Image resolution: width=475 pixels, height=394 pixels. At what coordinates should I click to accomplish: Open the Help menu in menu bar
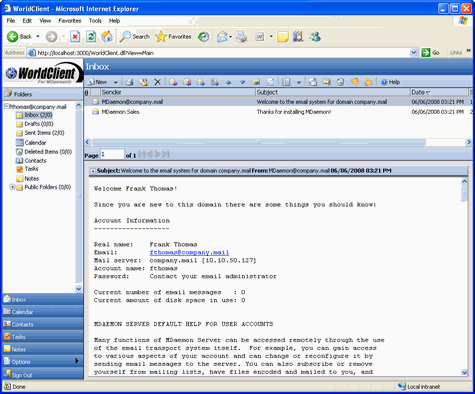pos(114,21)
